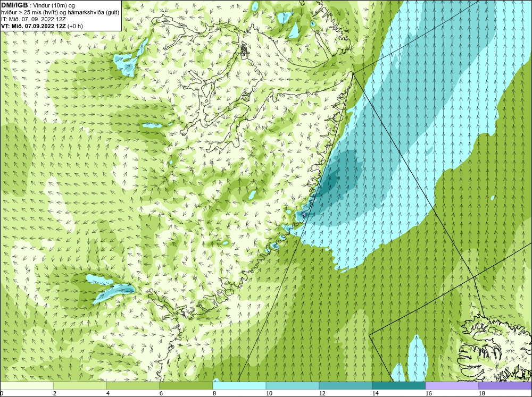This screenshot has height=397, width=532.
Task: Select the 2–4 m/s light green swatch
Action: [x=80, y=385]
